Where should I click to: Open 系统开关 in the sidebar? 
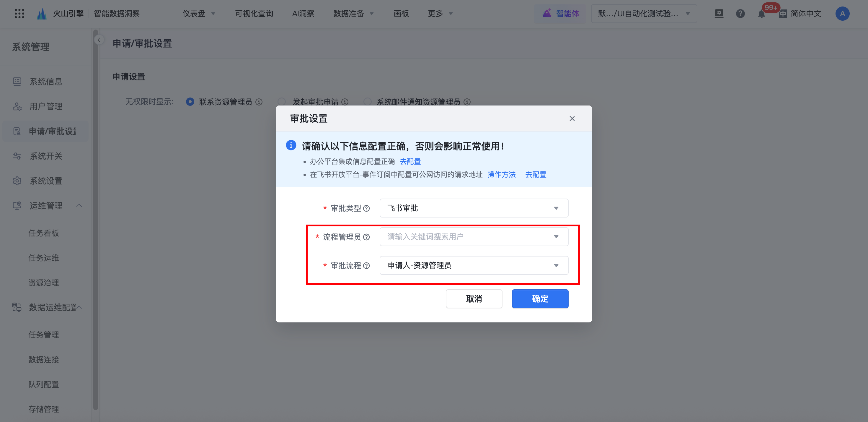(x=46, y=156)
